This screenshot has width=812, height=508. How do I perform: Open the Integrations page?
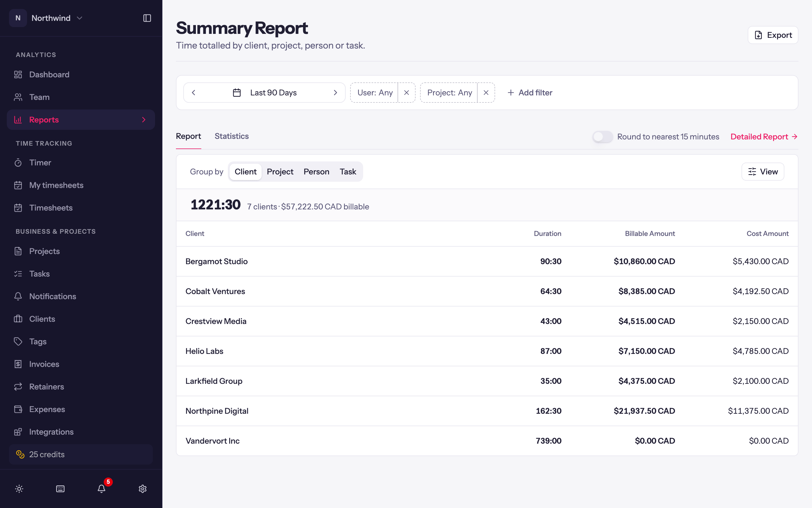[x=81, y=432]
